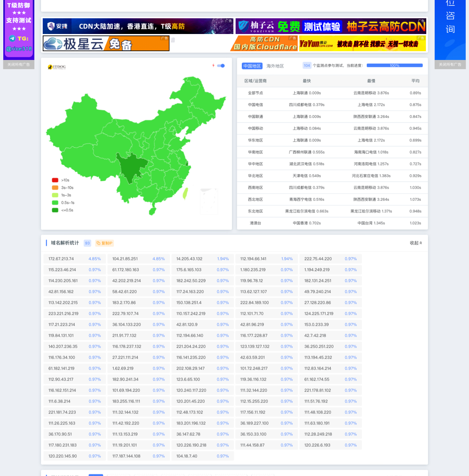The image size is (469, 476).
Task: Click the 平均 column header
Action: [415, 81]
